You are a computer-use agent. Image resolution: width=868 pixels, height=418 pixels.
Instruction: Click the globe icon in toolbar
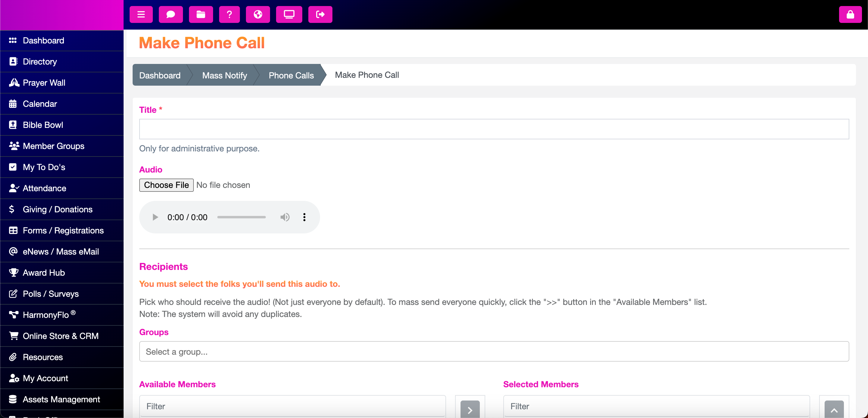pos(258,14)
